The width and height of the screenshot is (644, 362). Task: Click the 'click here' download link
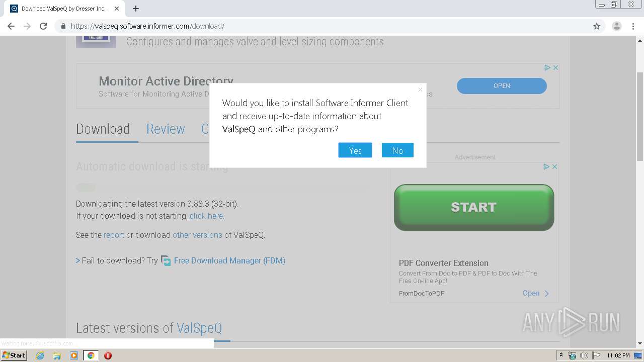click(x=207, y=216)
